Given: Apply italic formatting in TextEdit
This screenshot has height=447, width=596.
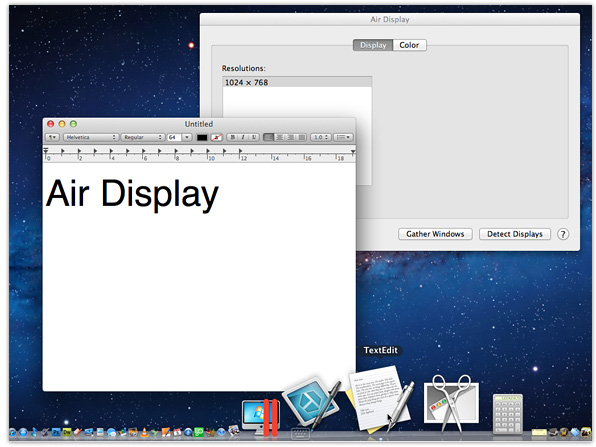Looking at the screenshot, I should [x=243, y=137].
